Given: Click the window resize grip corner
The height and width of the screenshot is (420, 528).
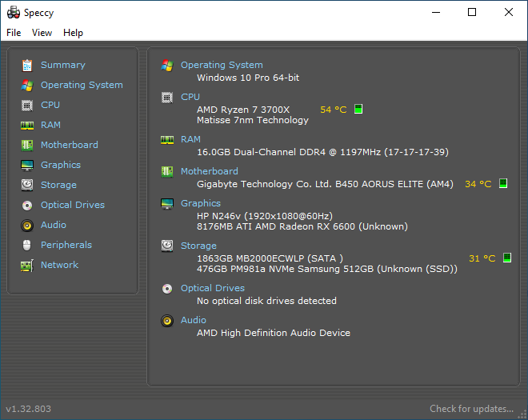Looking at the screenshot, I should click(522, 414).
